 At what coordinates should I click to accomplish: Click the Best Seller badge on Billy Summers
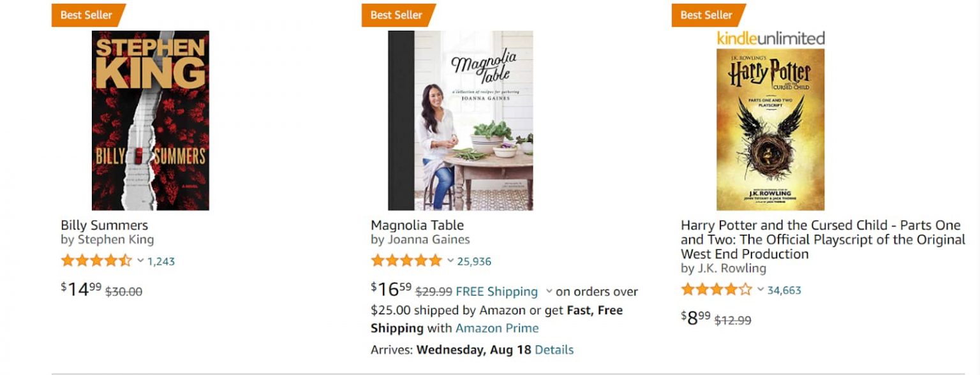click(x=86, y=15)
